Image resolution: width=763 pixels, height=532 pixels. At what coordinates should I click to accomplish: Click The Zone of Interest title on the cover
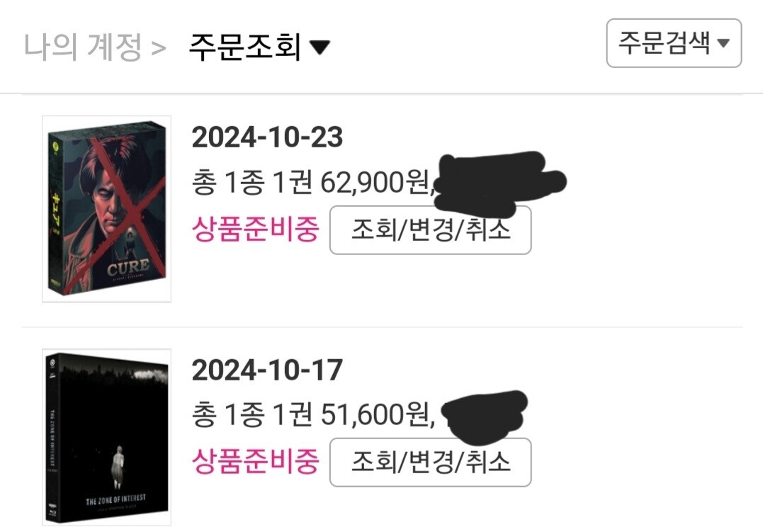115,500
